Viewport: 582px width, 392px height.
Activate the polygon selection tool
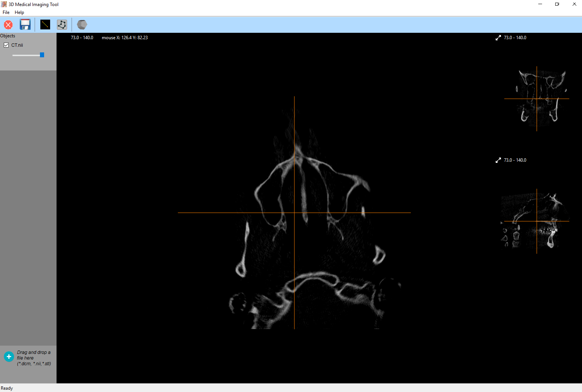click(x=62, y=25)
